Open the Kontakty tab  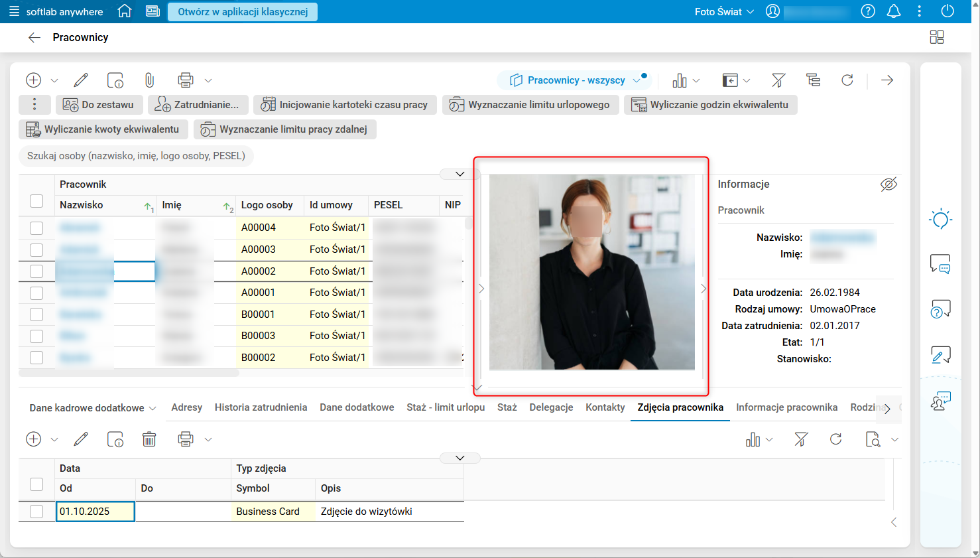pos(605,407)
